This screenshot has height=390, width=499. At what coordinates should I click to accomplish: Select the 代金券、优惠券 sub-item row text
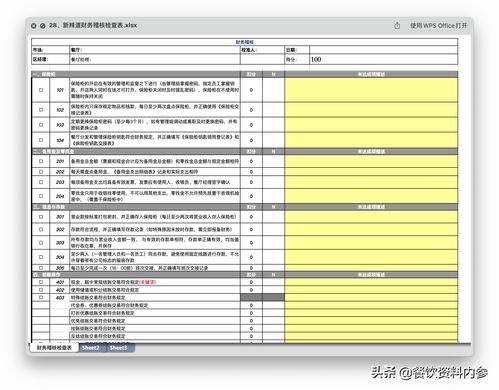[x=109, y=305]
